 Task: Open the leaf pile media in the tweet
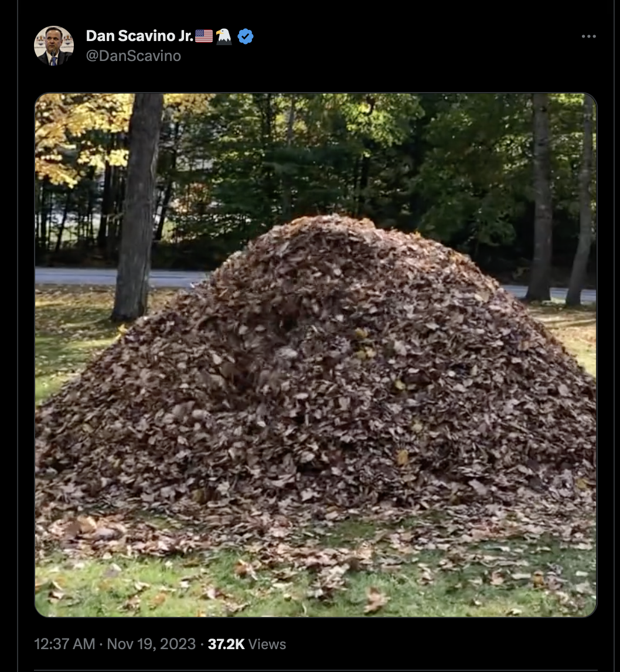coord(315,355)
